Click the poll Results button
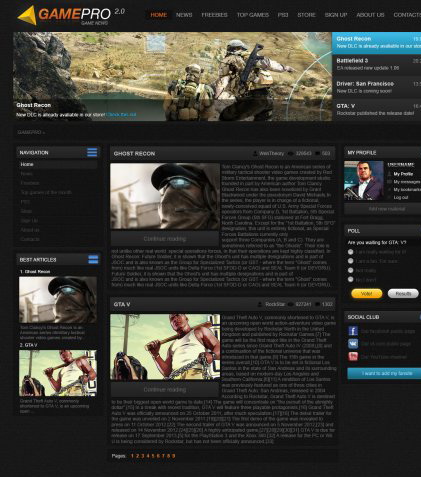 (403, 294)
